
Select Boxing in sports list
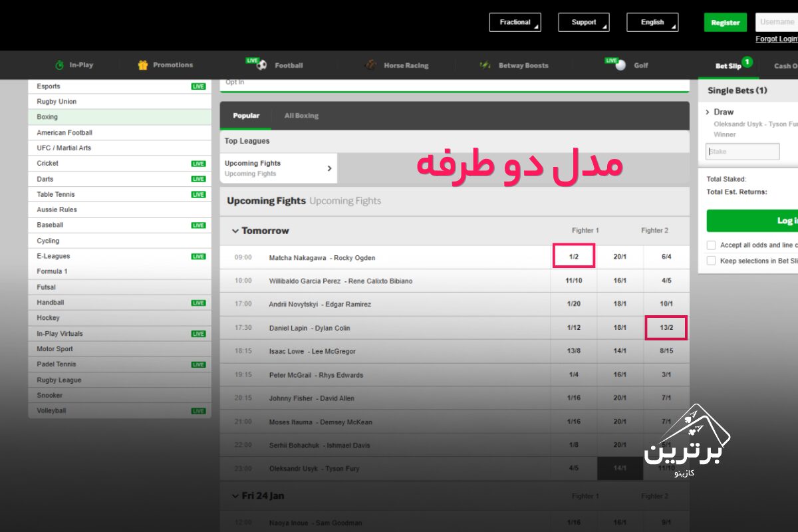click(120, 117)
